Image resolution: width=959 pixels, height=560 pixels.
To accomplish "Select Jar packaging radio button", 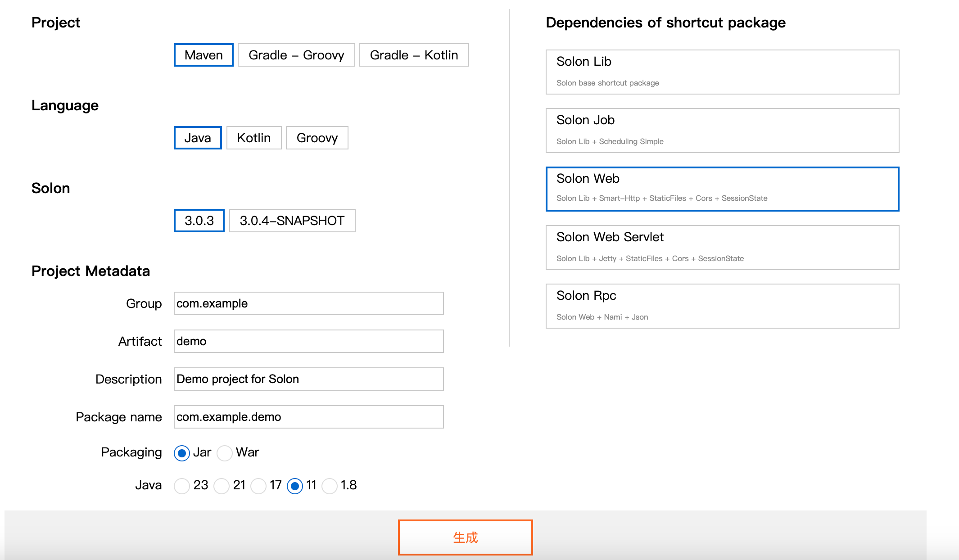I will click(x=182, y=453).
